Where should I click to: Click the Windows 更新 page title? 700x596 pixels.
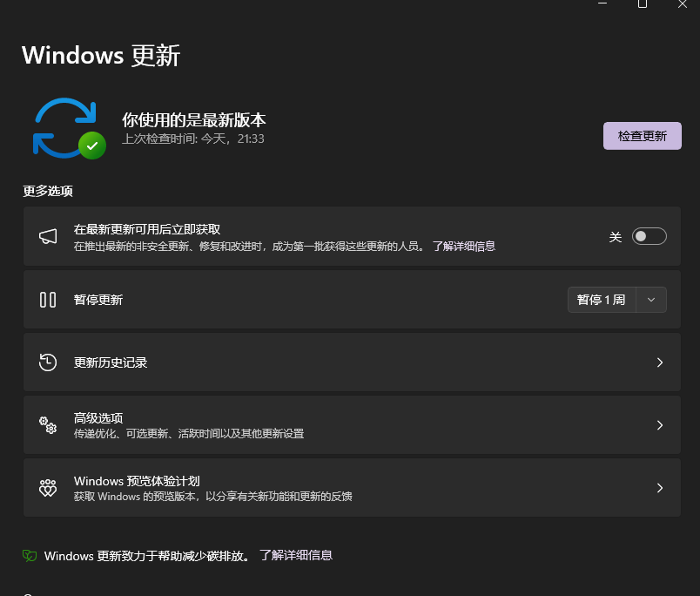[101, 56]
